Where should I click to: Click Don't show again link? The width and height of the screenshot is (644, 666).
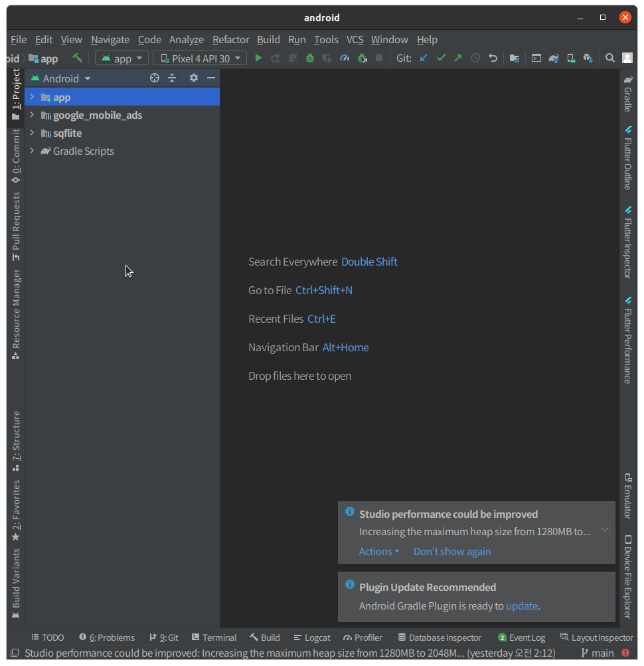(452, 551)
